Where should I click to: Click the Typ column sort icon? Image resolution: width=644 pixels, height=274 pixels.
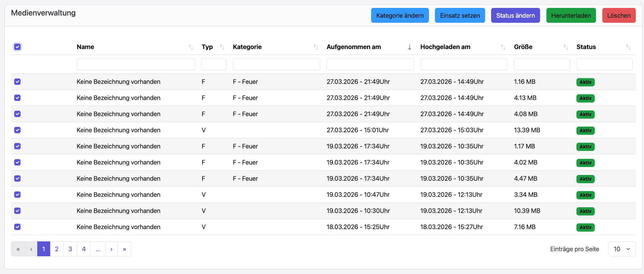point(222,47)
